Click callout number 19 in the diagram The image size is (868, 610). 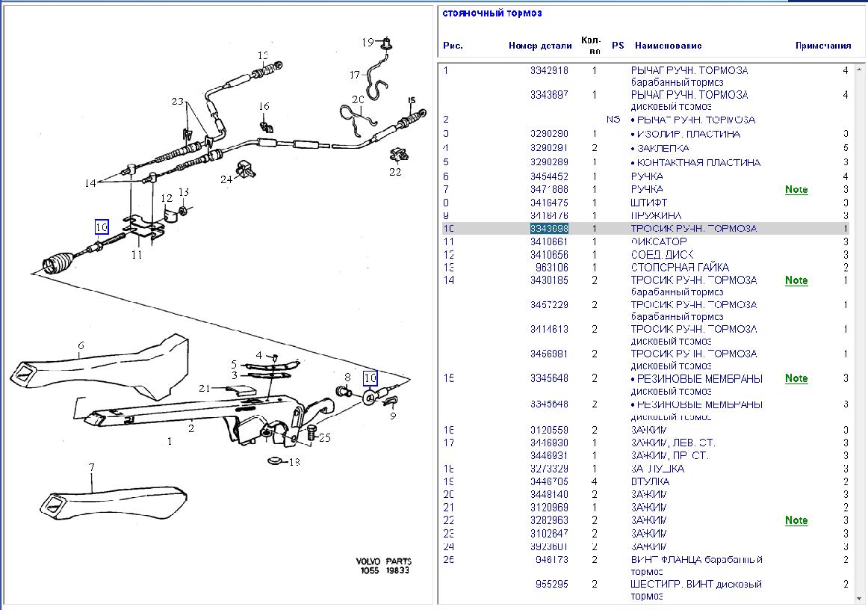(368, 43)
